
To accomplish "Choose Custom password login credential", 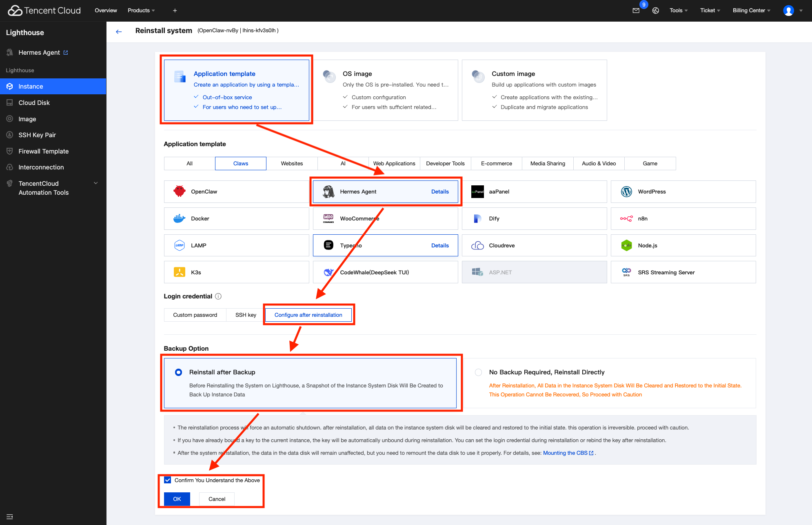I will [195, 315].
